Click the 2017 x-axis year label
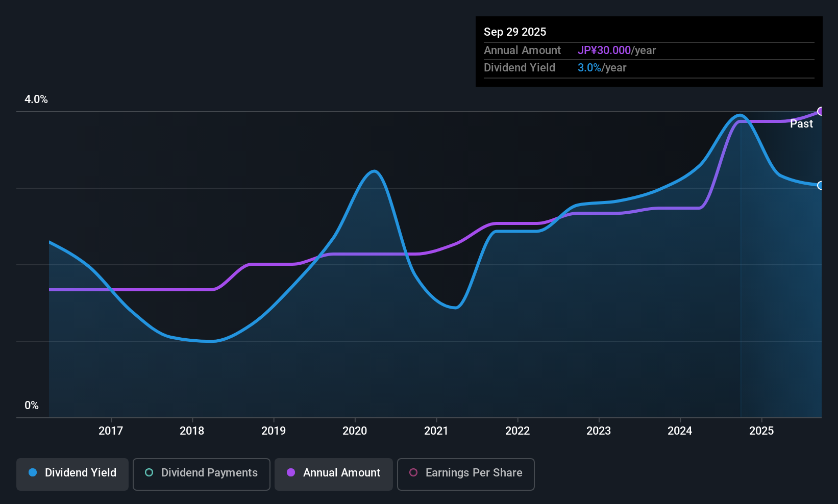The height and width of the screenshot is (504, 838). point(111,431)
